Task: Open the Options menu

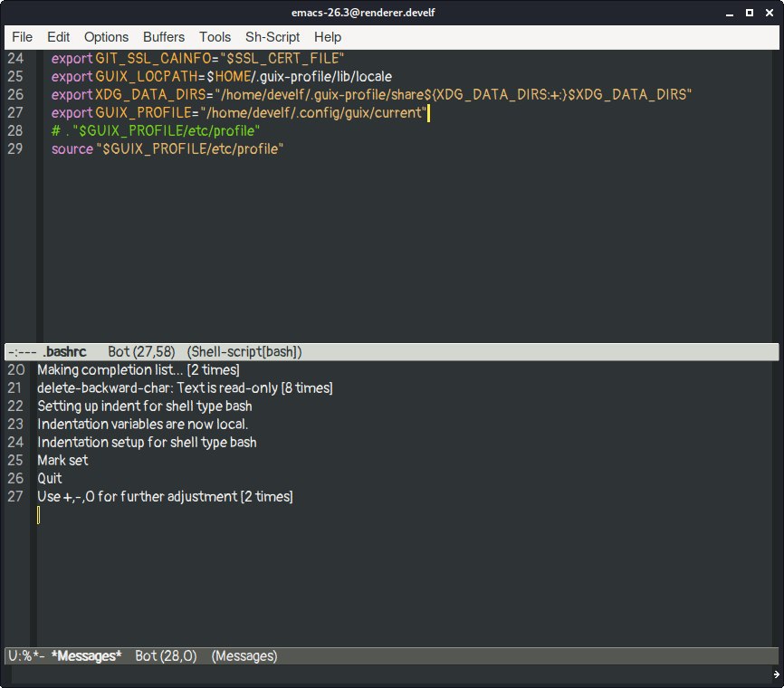Action: click(106, 37)
